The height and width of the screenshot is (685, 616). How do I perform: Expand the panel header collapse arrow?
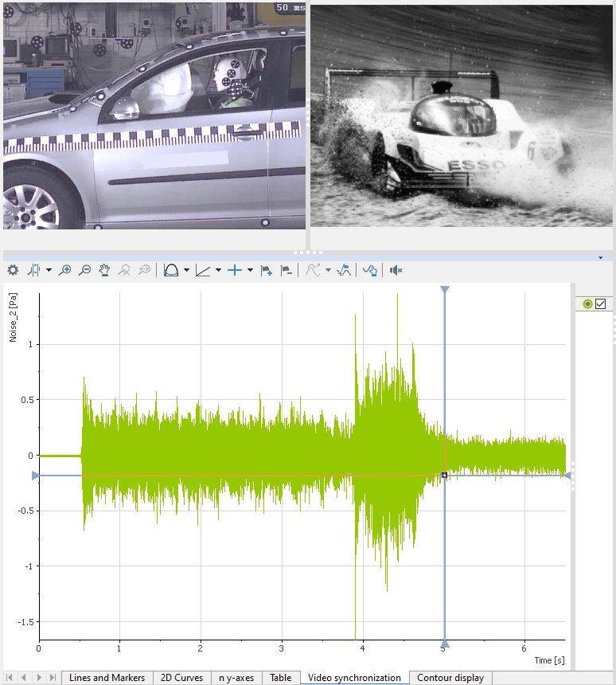[599, 258]
